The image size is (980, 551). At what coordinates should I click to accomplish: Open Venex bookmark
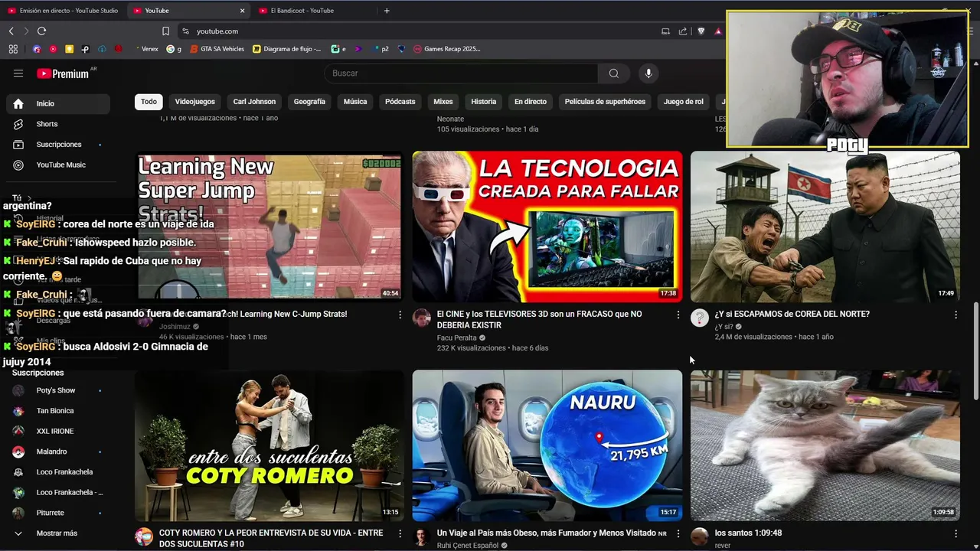(x=146, y=49)
